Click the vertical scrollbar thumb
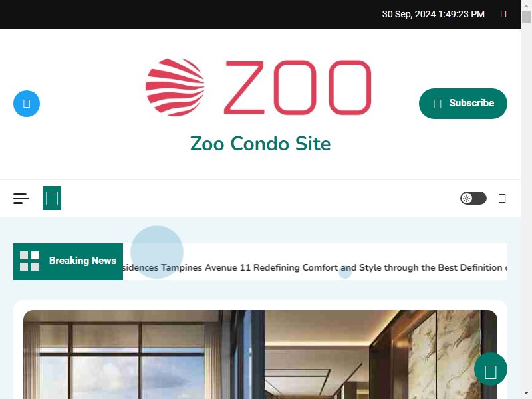The image size is (532, 399). 526,17
